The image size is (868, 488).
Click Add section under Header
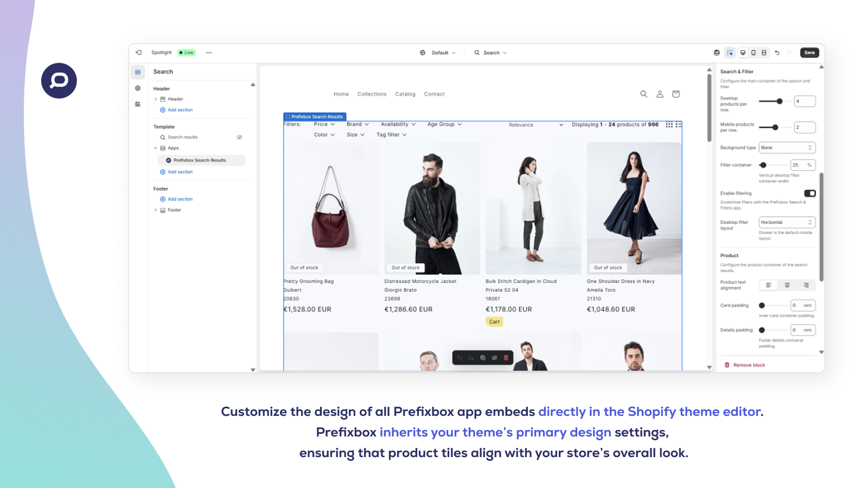click(176, 110)
